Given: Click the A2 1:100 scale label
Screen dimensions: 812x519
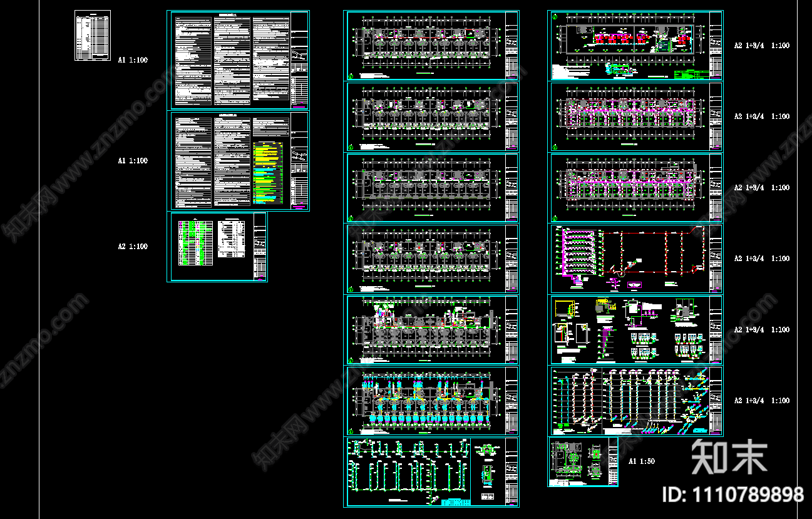Looking at the screenshot, I should pyautogui.click(x=133, y=247).
